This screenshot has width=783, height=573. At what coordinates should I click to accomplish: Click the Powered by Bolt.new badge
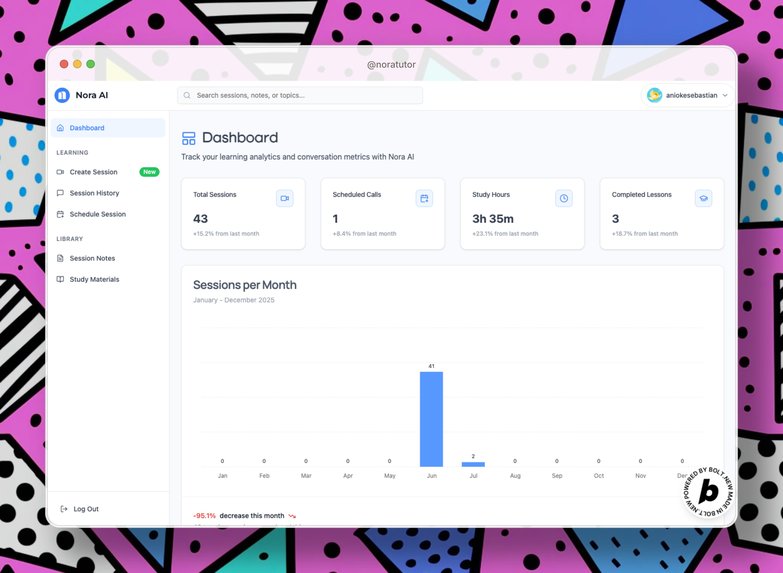click(x=708, y=492)
